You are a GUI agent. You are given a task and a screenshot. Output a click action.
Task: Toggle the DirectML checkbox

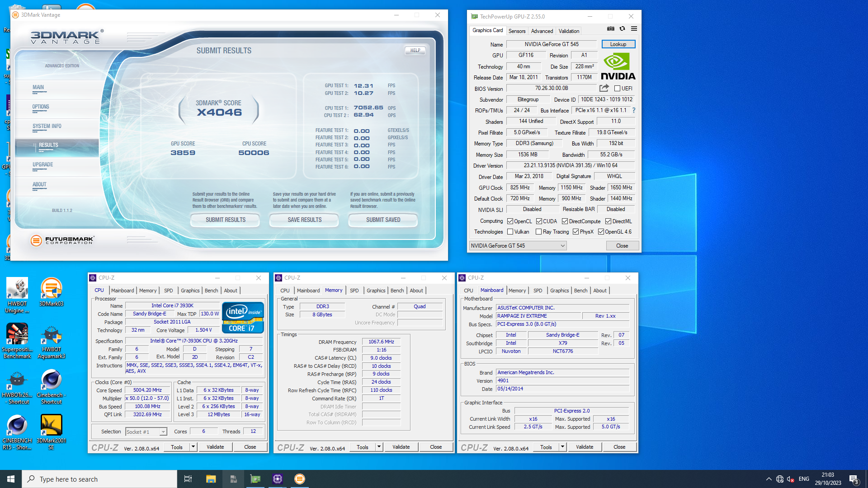[x=608, y=221]
